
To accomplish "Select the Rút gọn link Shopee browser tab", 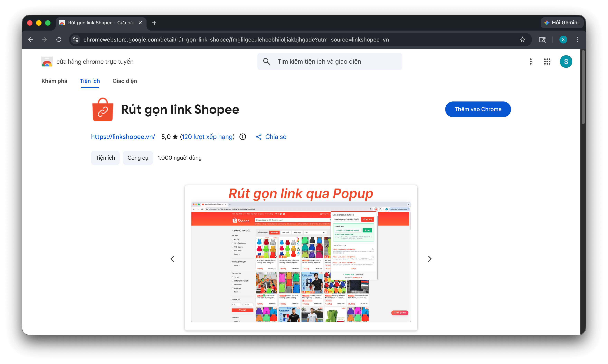I will coord(101,23).
